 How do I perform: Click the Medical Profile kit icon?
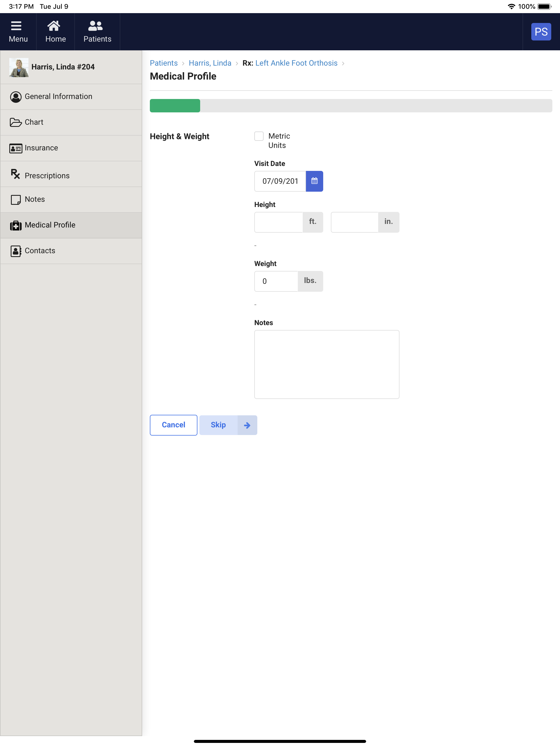16,225
